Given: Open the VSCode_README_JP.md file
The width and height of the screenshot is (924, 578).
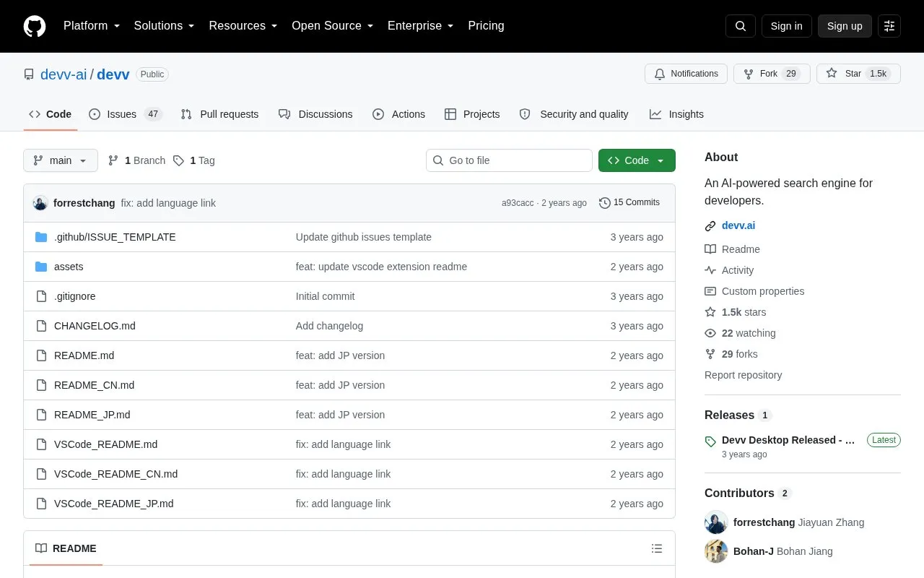Looking at the screenshot, I should 114,504.
